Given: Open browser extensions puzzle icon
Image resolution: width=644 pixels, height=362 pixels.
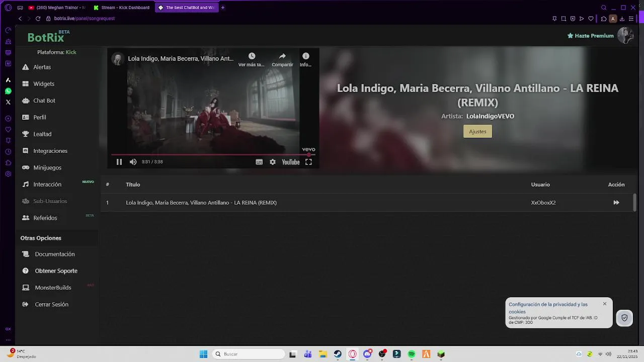Looking at the screenshot, I should (604, 19).
